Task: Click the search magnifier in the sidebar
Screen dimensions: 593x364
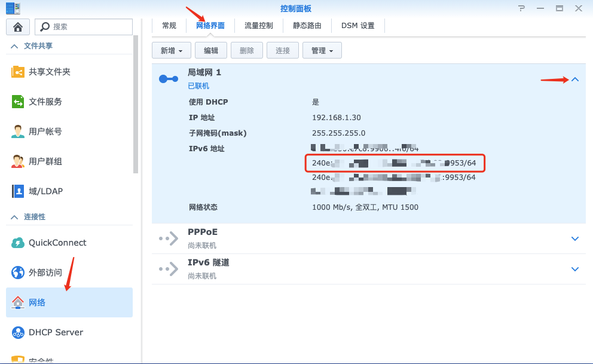Action: [x=46, y=26]
